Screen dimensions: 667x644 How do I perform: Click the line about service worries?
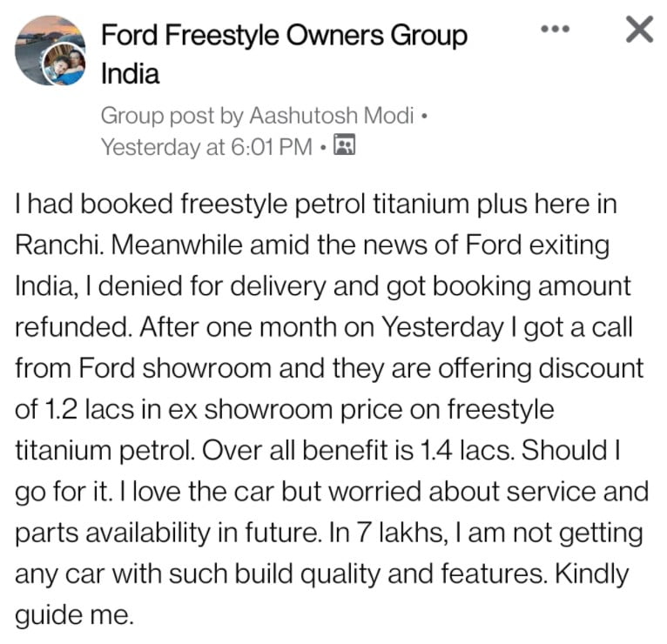tap(332, 493)
